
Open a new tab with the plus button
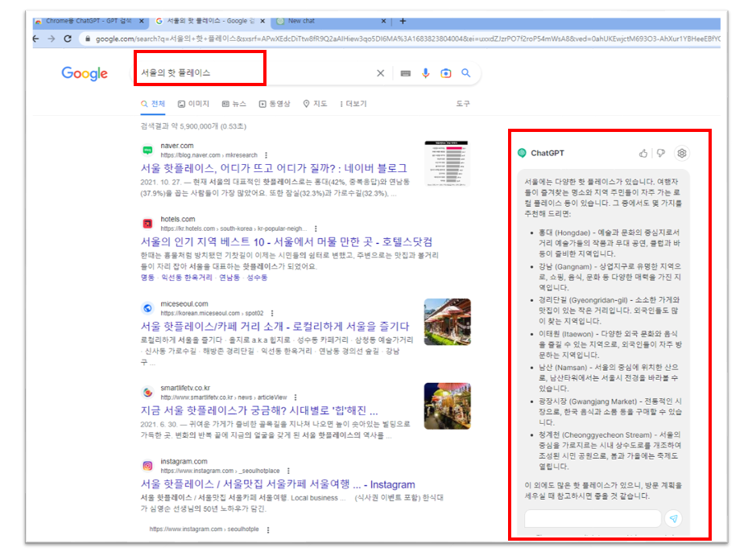[x=403, y=21]
